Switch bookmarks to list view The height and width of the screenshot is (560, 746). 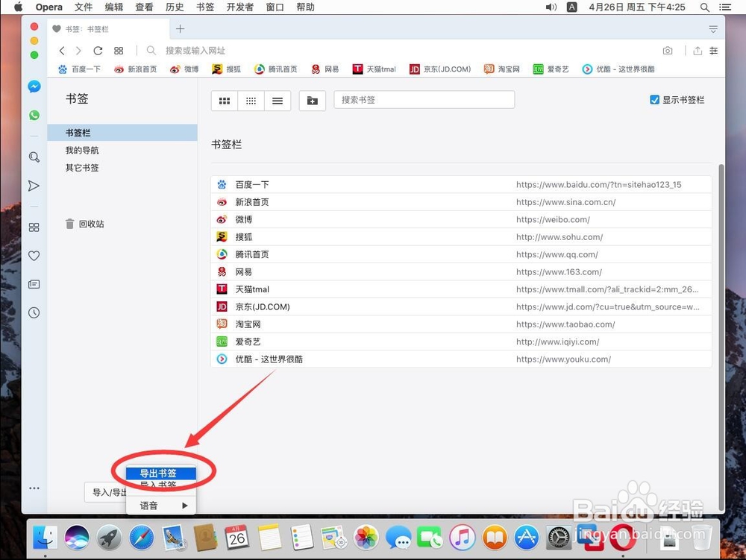(x=277, y=100)
